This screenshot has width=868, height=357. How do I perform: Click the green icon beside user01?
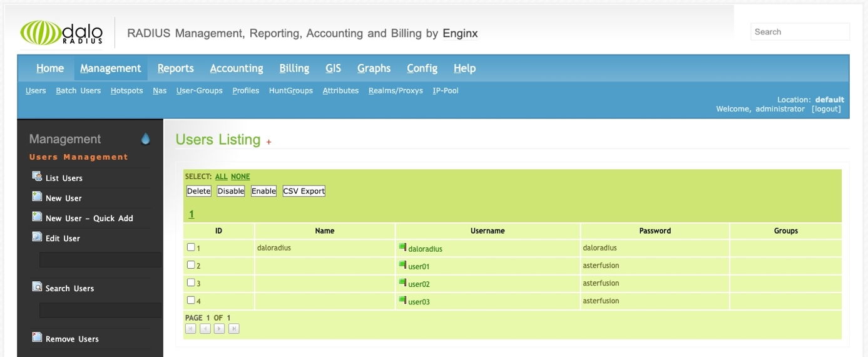(402, 265)
